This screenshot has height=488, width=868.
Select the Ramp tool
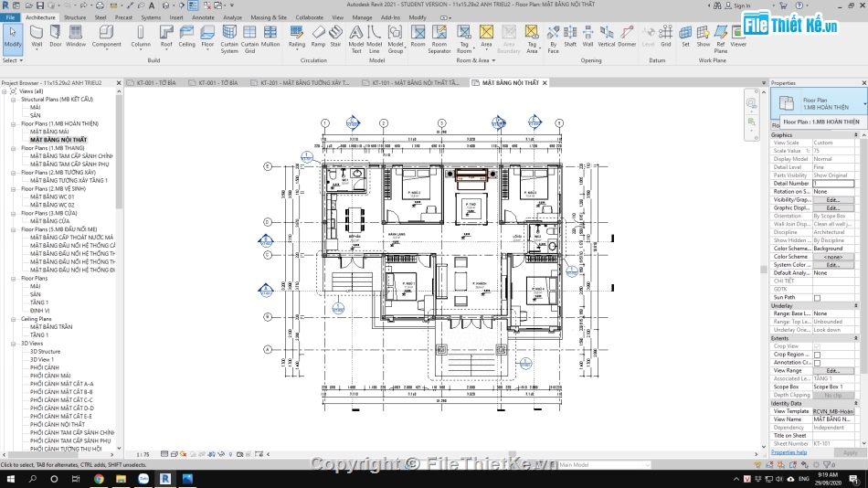pyautogui.click(x=318, y=37)
